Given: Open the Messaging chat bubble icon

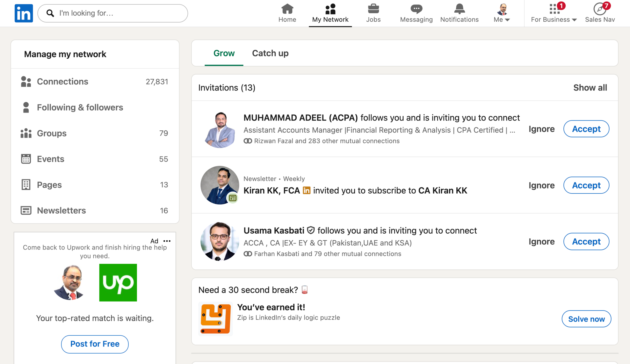Looking at the screenshot, I should (x=416, y=9).
